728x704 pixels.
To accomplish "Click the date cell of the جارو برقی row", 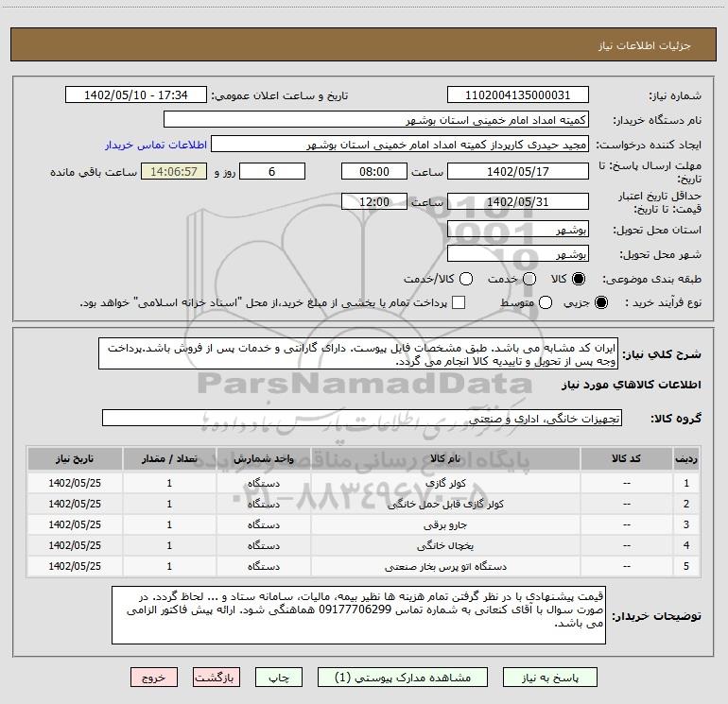I will click(75, 524).
